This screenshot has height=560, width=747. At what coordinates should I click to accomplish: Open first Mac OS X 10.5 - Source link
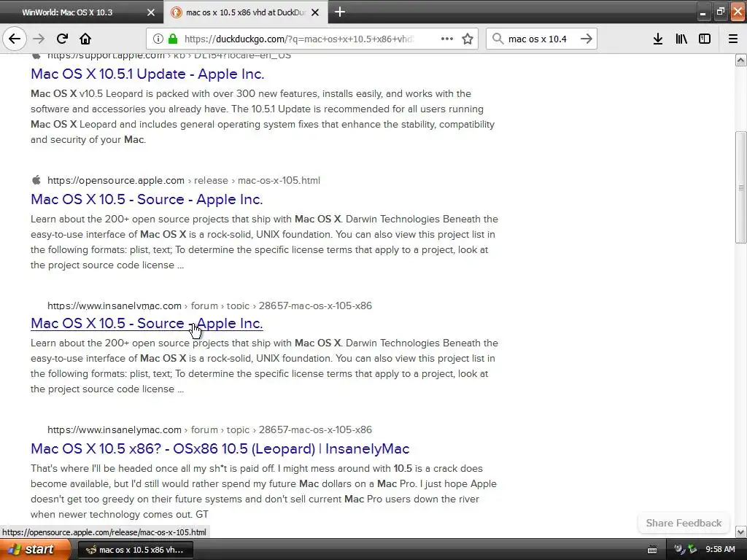click(147, 199)
